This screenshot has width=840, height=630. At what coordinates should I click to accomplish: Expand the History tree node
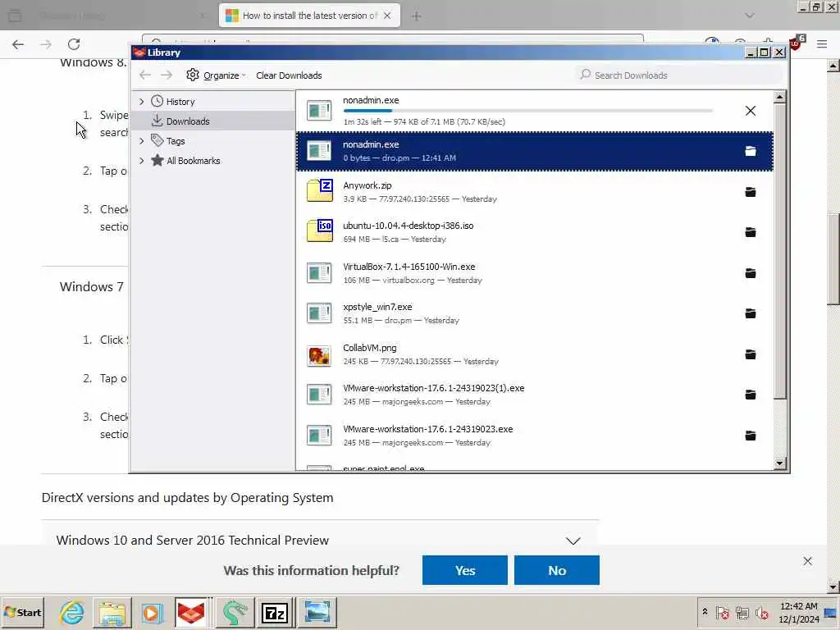tap(141, 101)
